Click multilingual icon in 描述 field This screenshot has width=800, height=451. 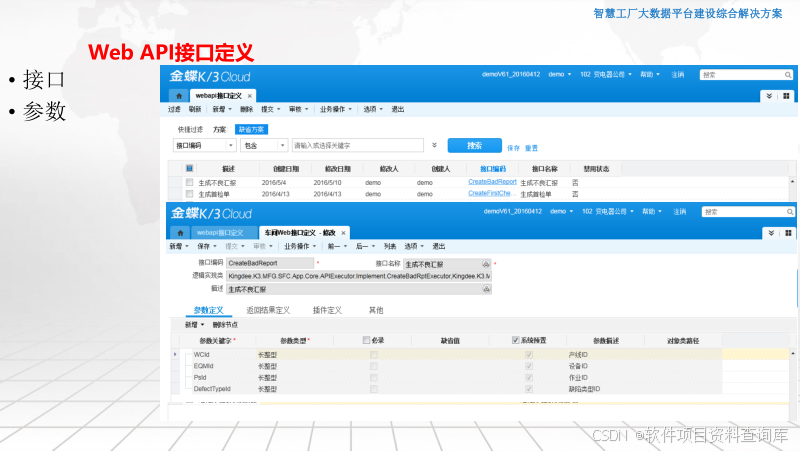[x=486, y=289]
